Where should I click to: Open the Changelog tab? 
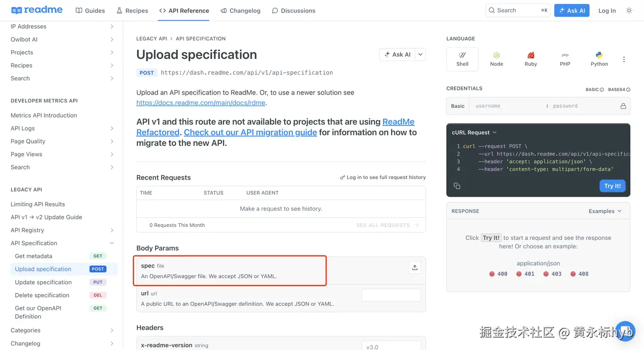click(x=240, y=11)
